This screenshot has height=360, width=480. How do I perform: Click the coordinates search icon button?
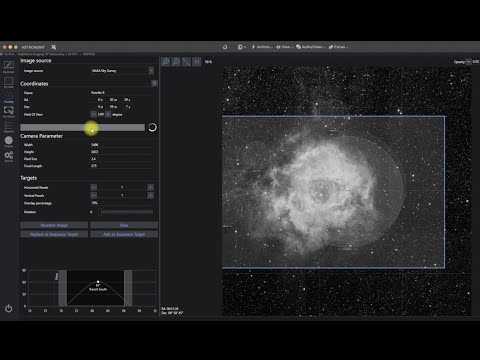[154, 83]
